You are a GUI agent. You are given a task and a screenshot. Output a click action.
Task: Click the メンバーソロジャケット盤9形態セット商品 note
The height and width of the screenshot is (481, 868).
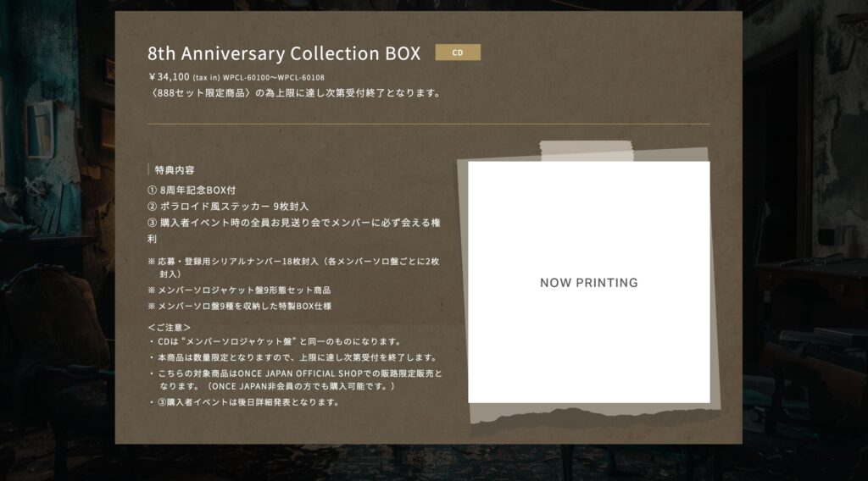(239, 290)
